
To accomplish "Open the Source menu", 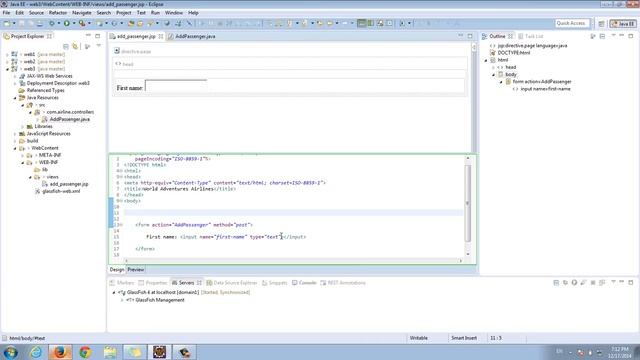I will pyautogui.click(x=36, y=13).
